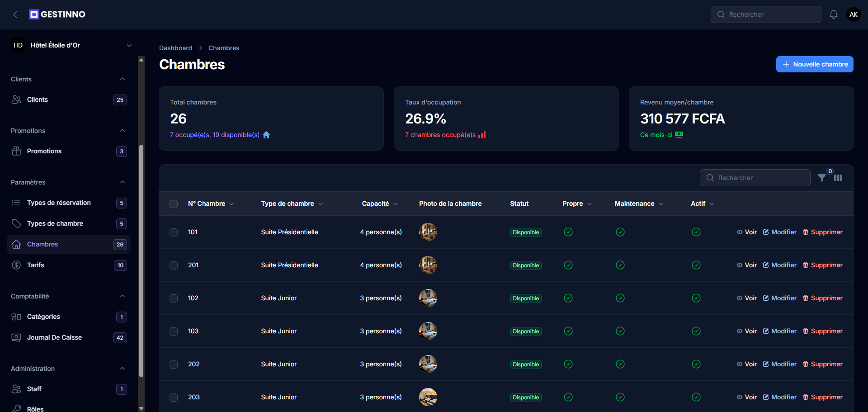Select the checkbox for room 103
The image size is (868, 412).
174,331
